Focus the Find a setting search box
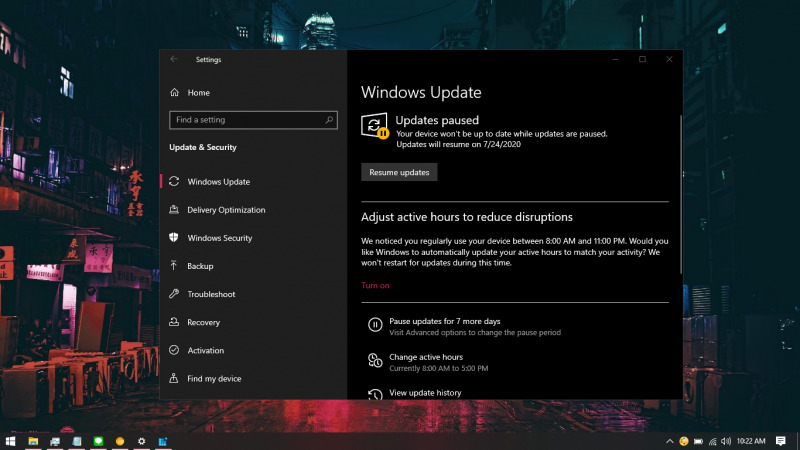The height and width of the screenshot is (450, 800). click(253, 120)
